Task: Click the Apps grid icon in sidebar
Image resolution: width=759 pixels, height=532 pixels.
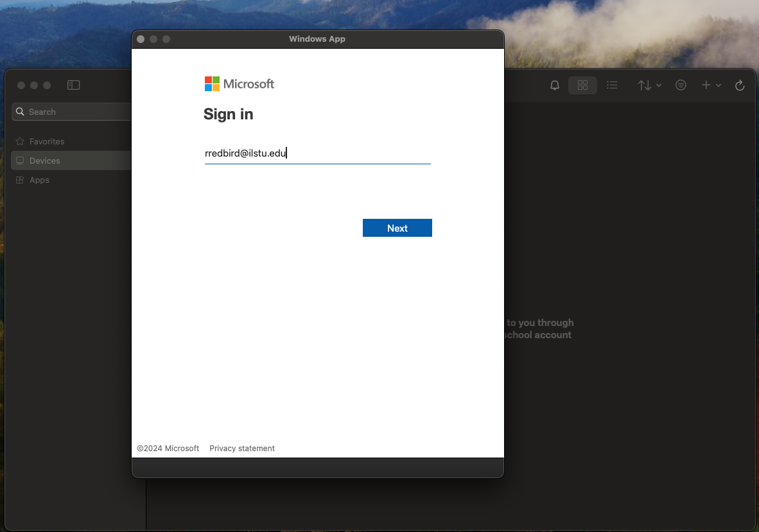Action: (x=20, y=180)
